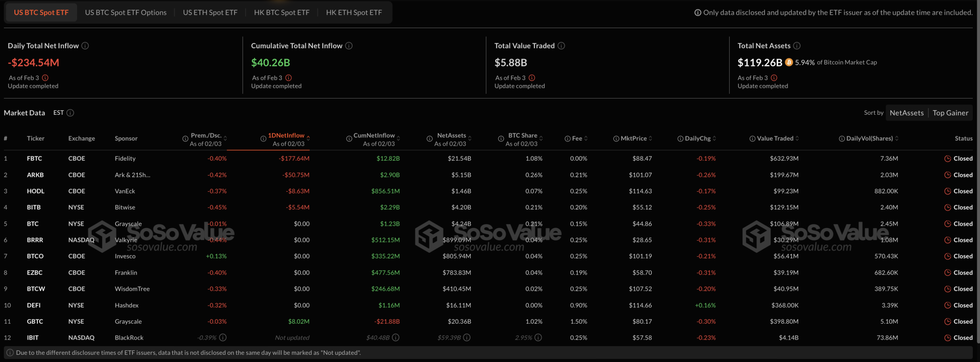Click the 'Not updated' cell in IBIT row
This screenshot has height=362, width=980.
[x=292, y=338]
